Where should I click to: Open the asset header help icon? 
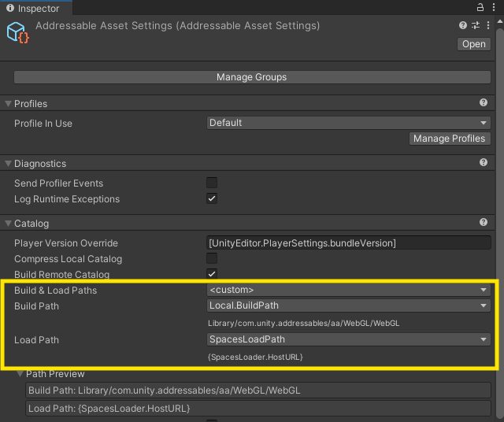[x=464, y=26]
